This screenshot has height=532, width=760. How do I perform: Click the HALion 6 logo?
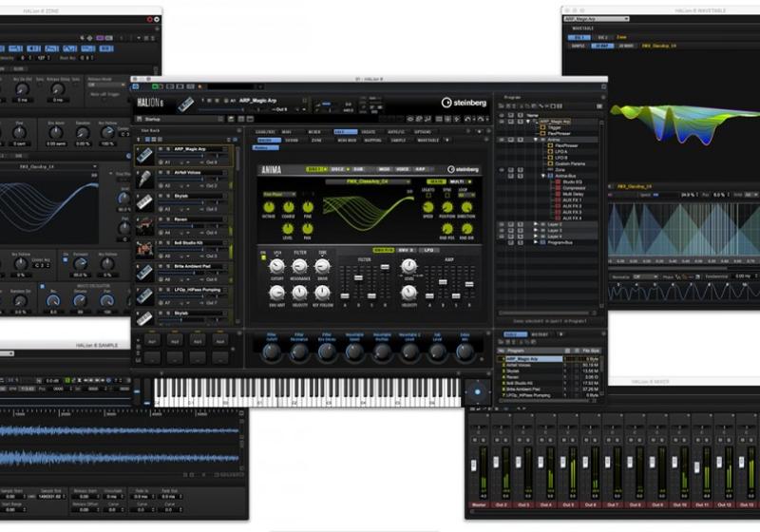pos(152,103)
